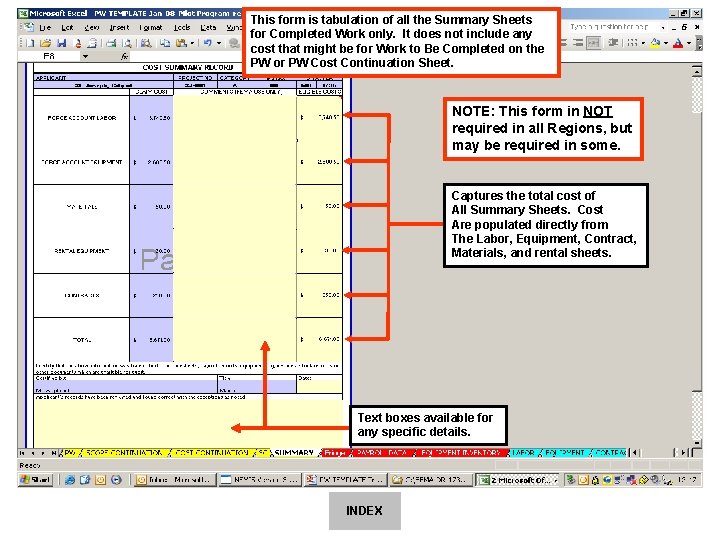Image resolution: width=720 pixels, height=540 pixels.
Task: Click the first-sheet tab scroll arrow
Action: (23, 453)
